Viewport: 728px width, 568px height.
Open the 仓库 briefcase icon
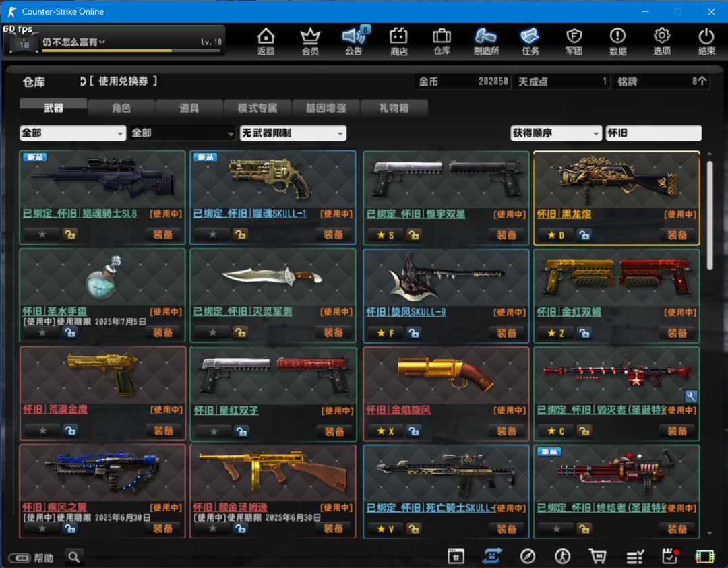(442, 41)
